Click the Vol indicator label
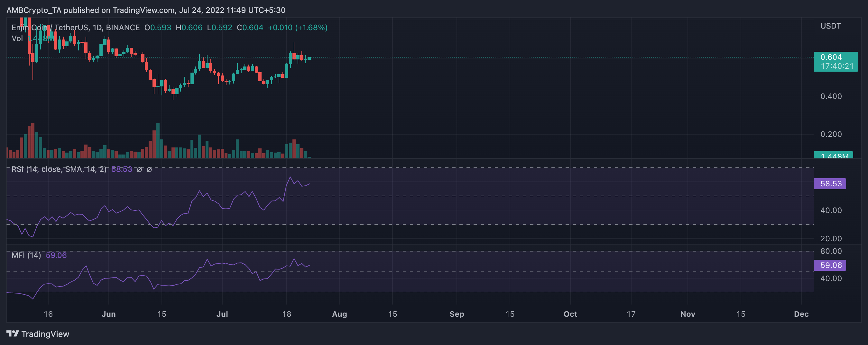 17,38
